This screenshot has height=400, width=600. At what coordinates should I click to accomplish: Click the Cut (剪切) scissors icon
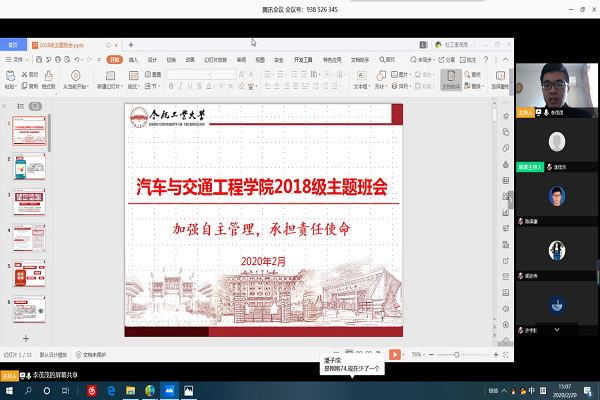tap(25, 74)
